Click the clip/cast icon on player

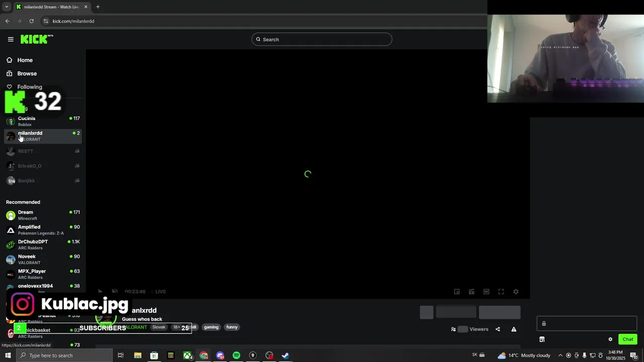(471, 292)
